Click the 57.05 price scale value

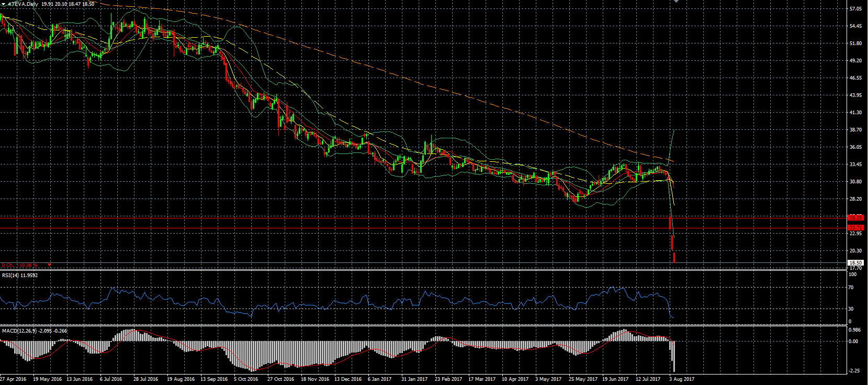pos(856,9)
